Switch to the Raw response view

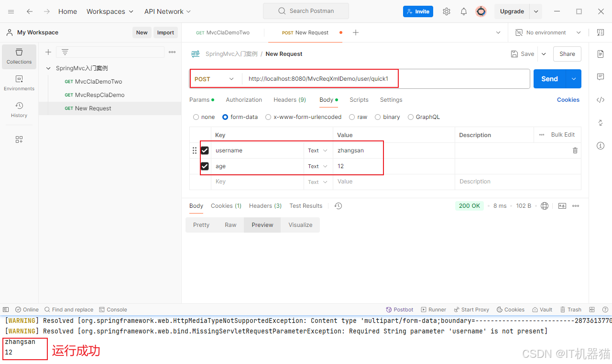230,225
